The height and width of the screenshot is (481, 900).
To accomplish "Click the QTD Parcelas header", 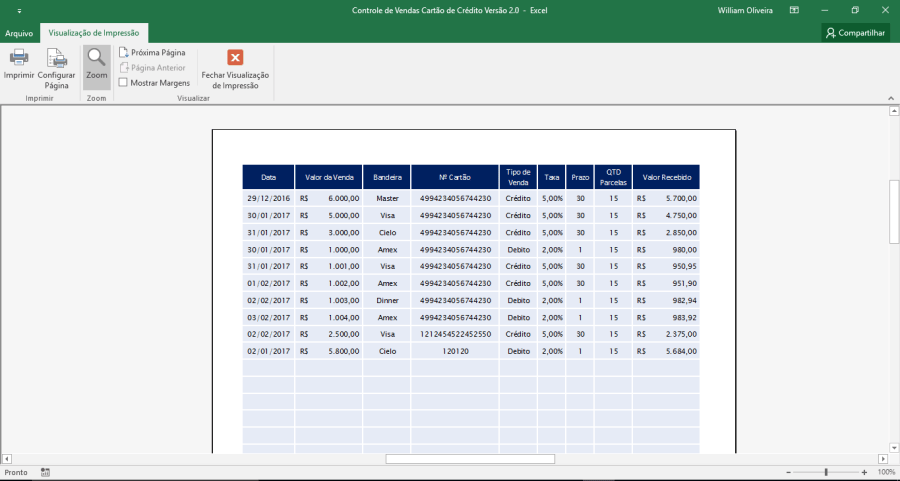I will [614, 177].
